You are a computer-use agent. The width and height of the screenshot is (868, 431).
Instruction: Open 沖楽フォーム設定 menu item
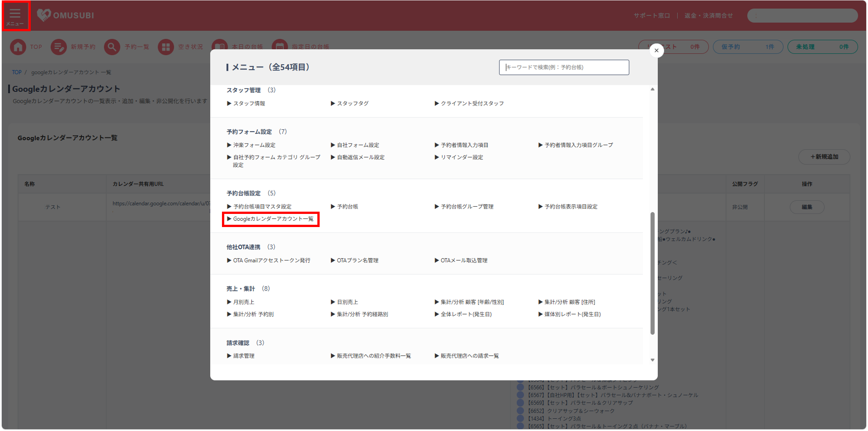point(251,145)
